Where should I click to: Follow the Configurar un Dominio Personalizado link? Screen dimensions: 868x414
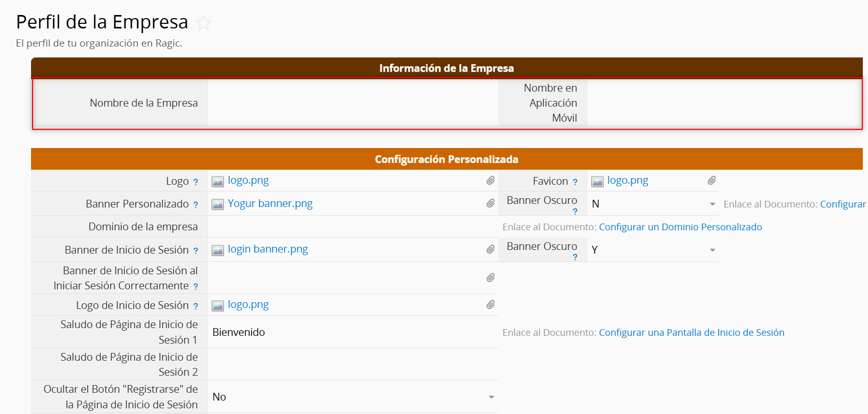coord(680,227)
